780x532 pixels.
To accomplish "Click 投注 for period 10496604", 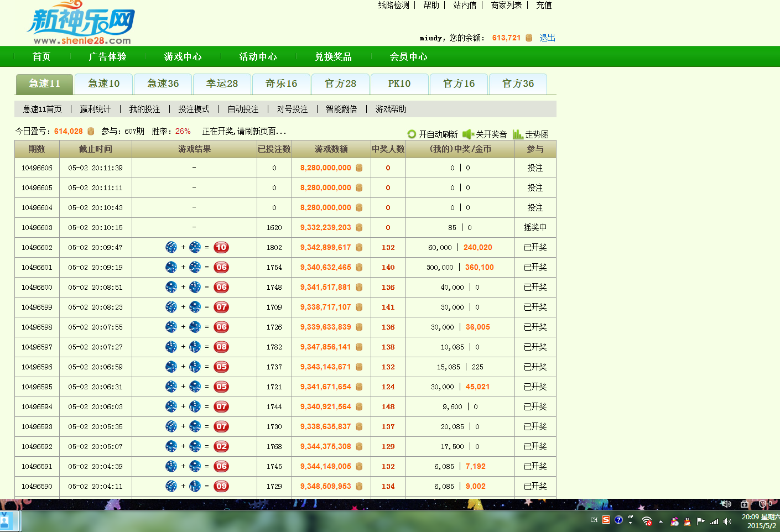I will pos(535,207).
